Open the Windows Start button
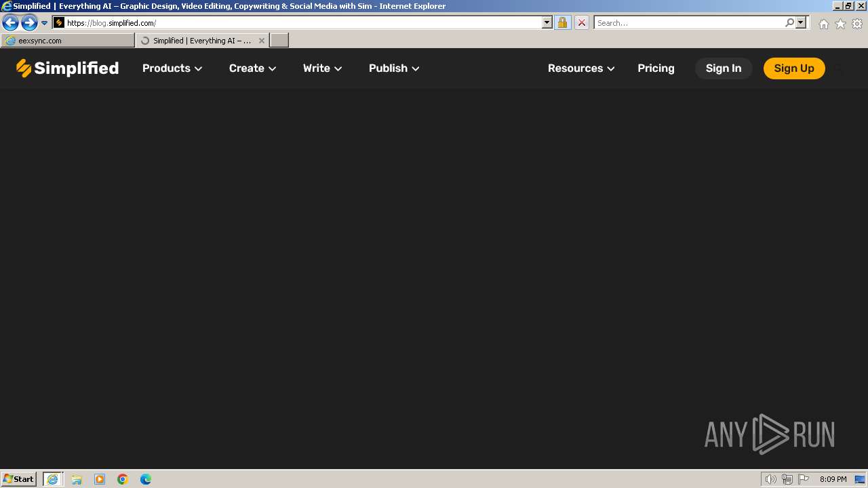The image size is (868, 488). click(19, 479)
